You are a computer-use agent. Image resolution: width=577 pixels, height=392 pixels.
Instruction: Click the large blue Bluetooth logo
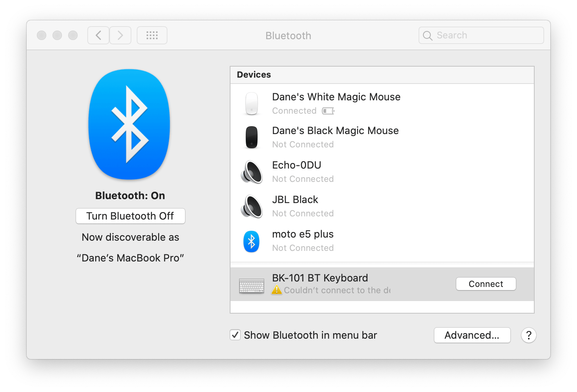129,125
